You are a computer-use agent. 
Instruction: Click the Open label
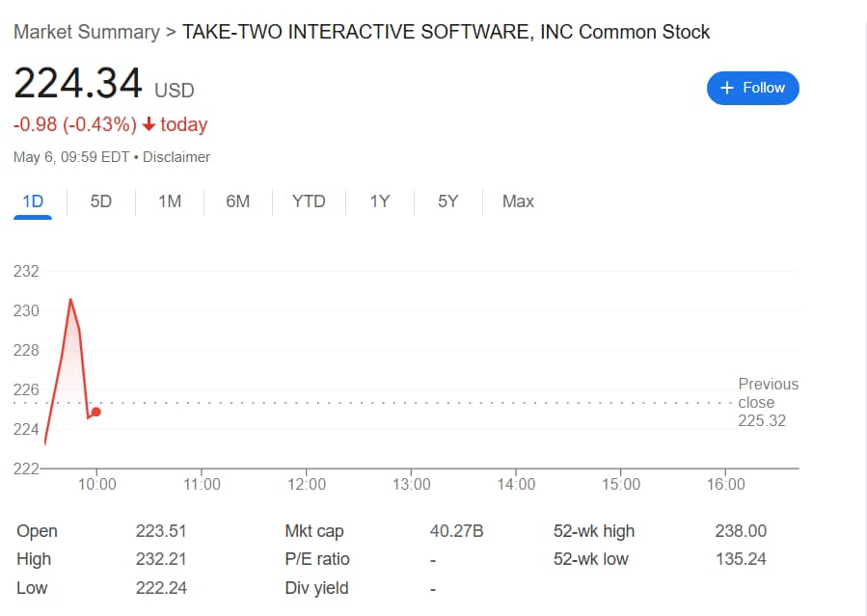pyautogui.click(x=37, y=531)
